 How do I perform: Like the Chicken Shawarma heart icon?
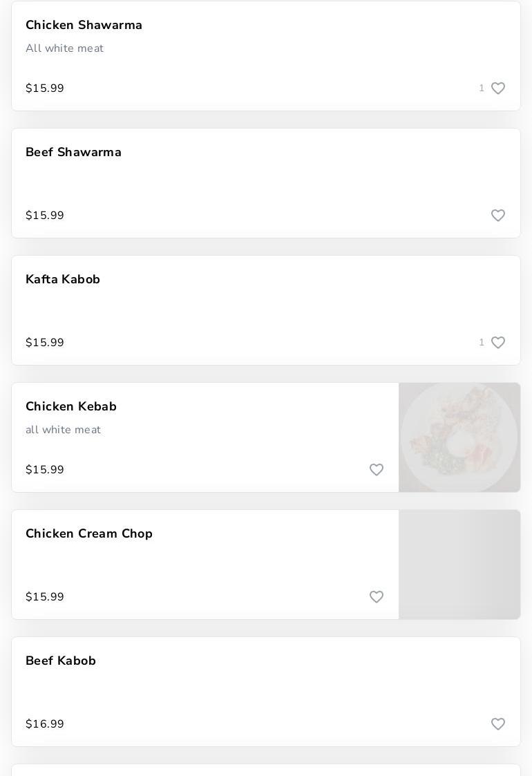[498, 88]
